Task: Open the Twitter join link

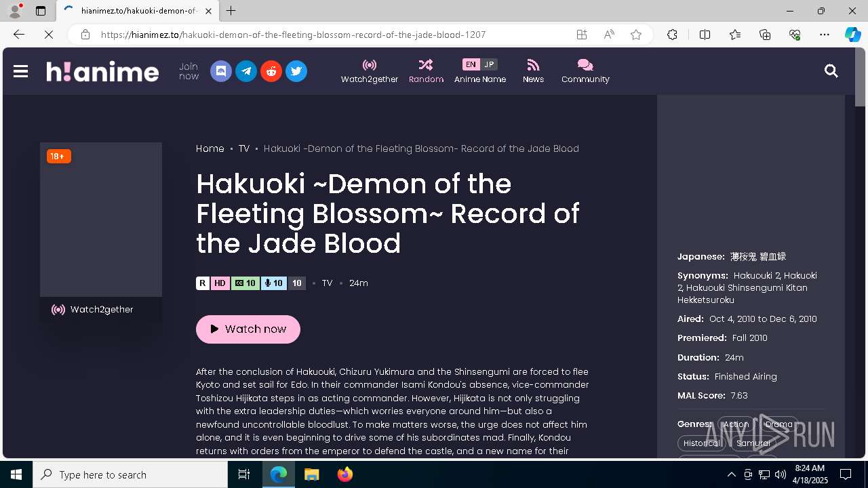Action: pos(296,71)
